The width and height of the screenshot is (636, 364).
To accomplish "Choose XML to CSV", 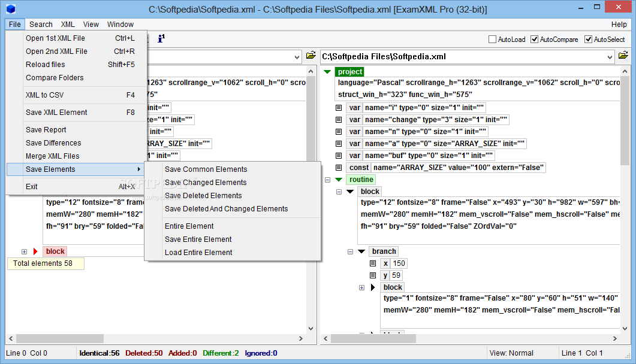I will coord(77,95).
